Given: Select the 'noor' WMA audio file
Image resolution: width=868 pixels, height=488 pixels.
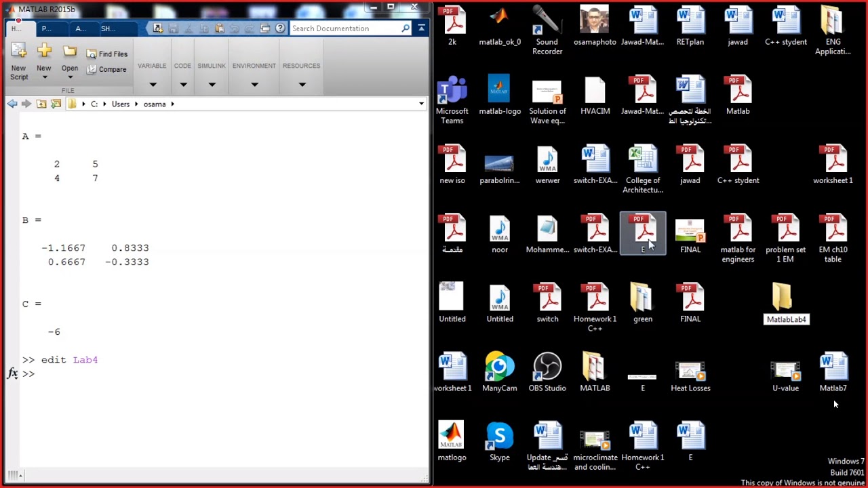Looking at the screenshot, I should tap(500, 234).
